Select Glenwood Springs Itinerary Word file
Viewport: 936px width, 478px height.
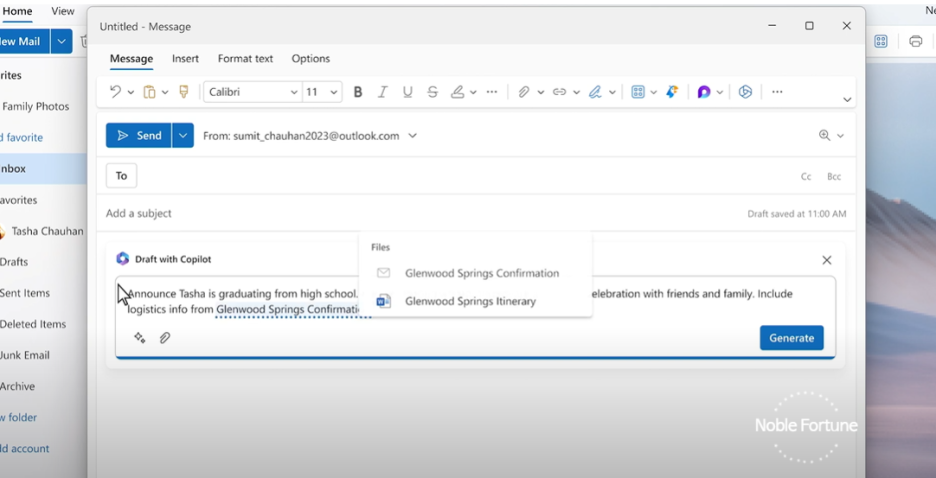click(x=475, y=301)
